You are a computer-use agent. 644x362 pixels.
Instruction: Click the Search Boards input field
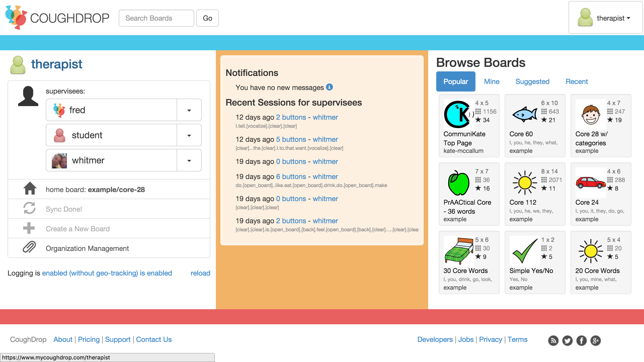pyautogui.click(x=156, y=18)
